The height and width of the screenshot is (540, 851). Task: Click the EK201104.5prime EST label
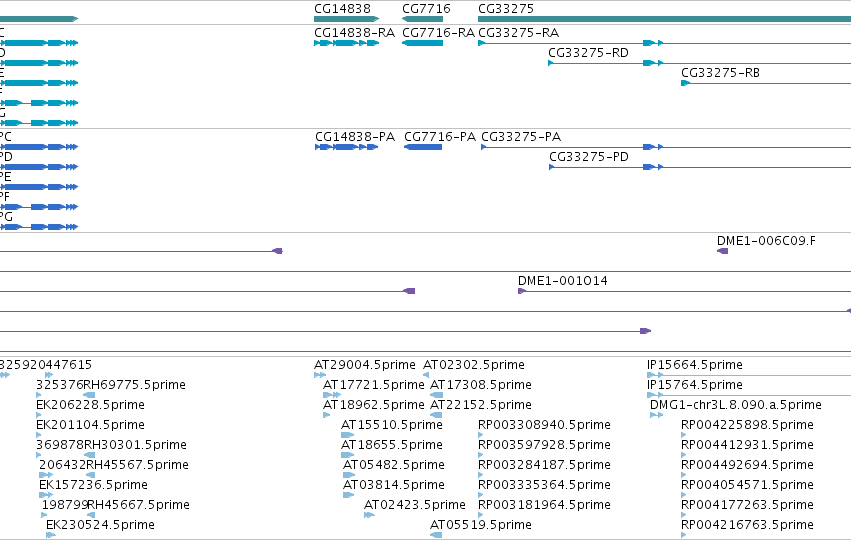pyautogui.click(x=90, y=425)
